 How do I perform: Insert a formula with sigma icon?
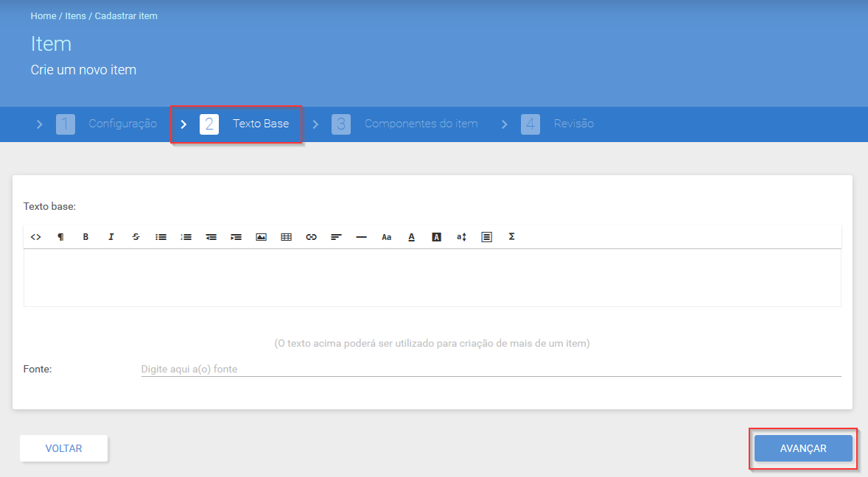click(x=511, y=237)
